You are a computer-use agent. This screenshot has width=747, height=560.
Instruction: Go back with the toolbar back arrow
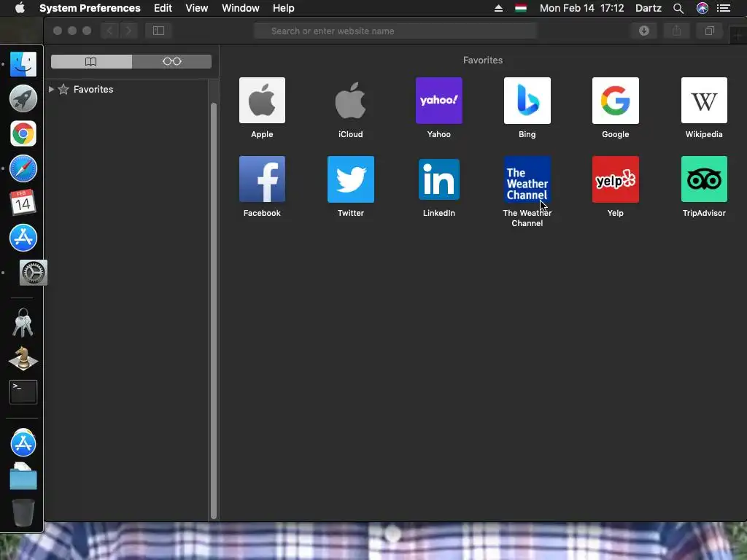109,31
